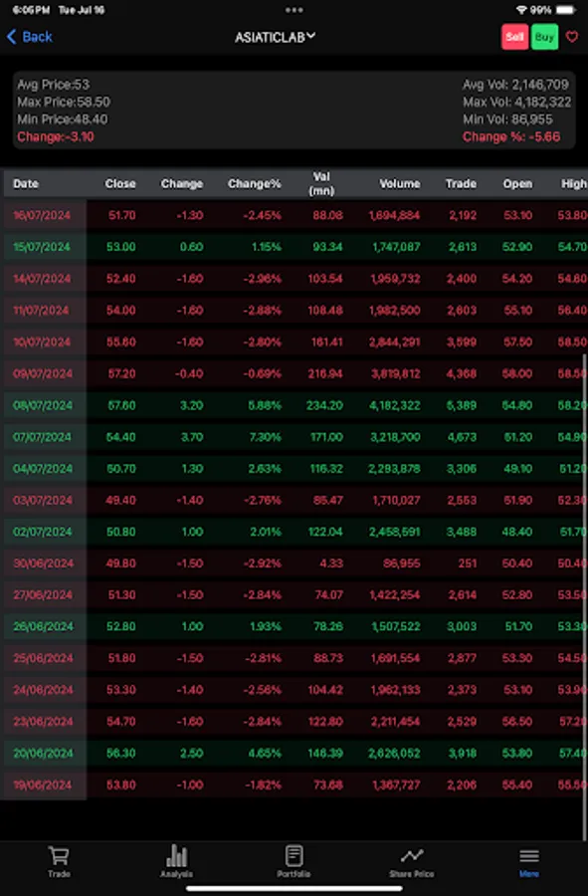
Task: Select the 24/06/2024 date row
Action: (x=294, y=690)
